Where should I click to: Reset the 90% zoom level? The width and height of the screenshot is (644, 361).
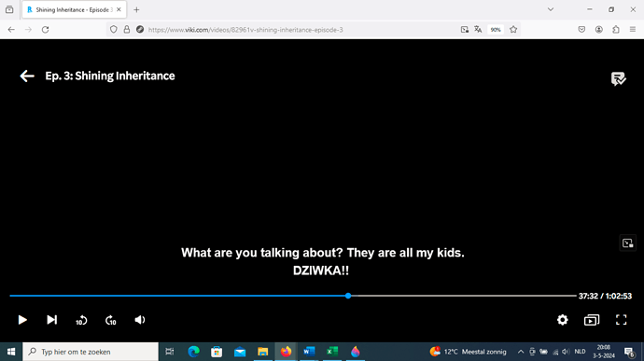coord(496,30)
